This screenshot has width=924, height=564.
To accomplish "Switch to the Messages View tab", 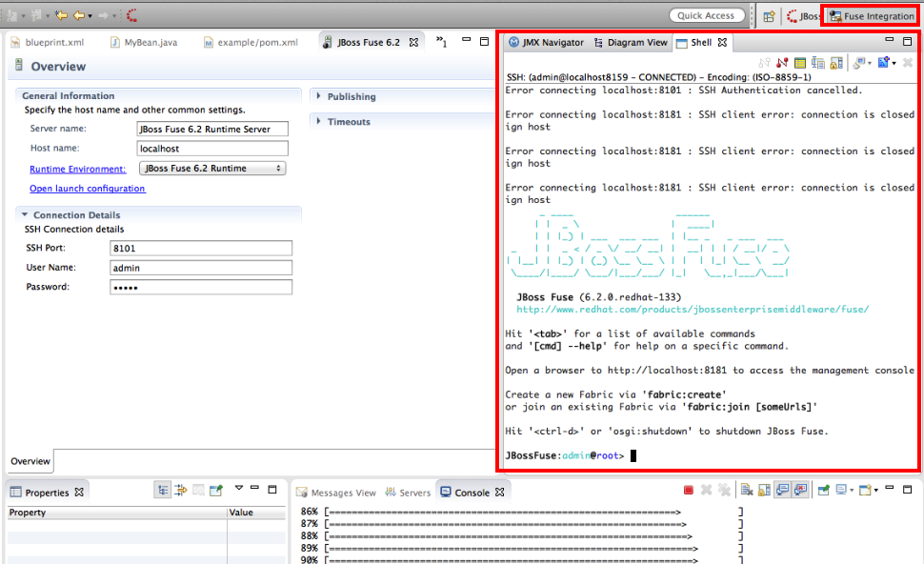I will pos(336,493).
